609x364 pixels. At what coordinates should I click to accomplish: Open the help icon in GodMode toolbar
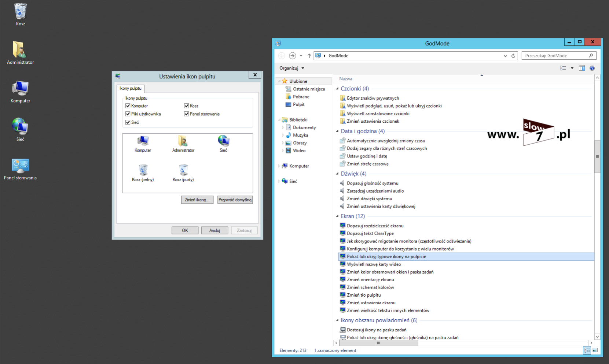coord(592,68)
